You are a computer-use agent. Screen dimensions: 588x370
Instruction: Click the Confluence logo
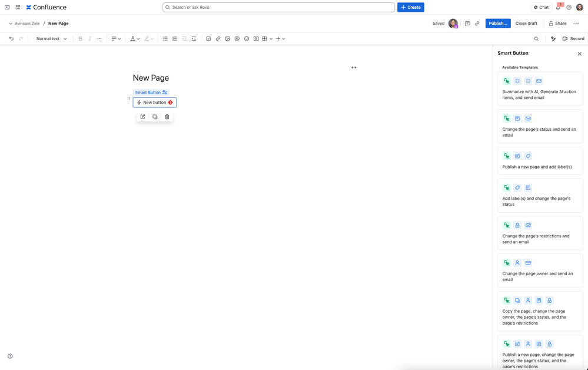pos(46,7)
